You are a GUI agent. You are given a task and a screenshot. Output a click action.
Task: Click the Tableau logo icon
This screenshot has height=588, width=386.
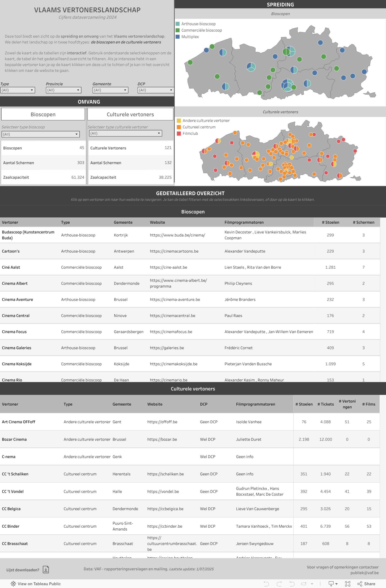tap(13, 584)
